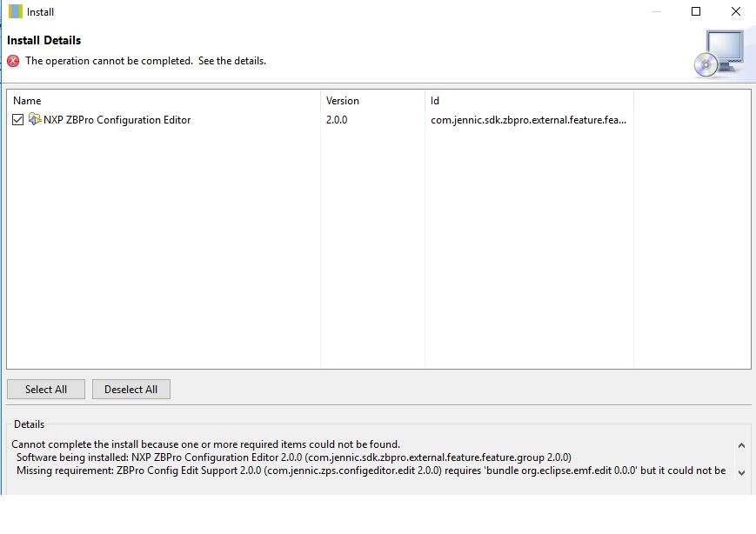Click the computer and disc install graphic
Viewport: 756px width, 534px height.
coord(719,54)
